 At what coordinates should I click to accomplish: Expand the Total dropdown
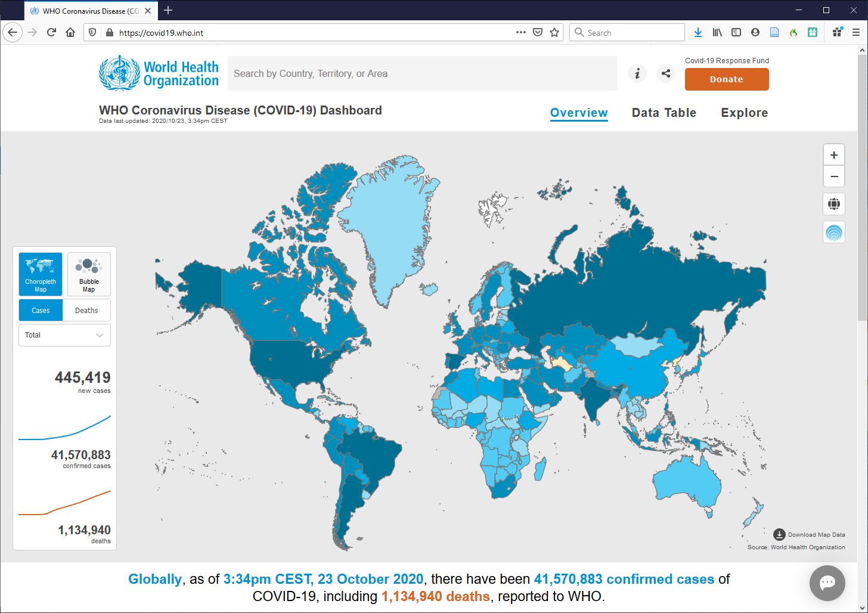coord(64,335)
